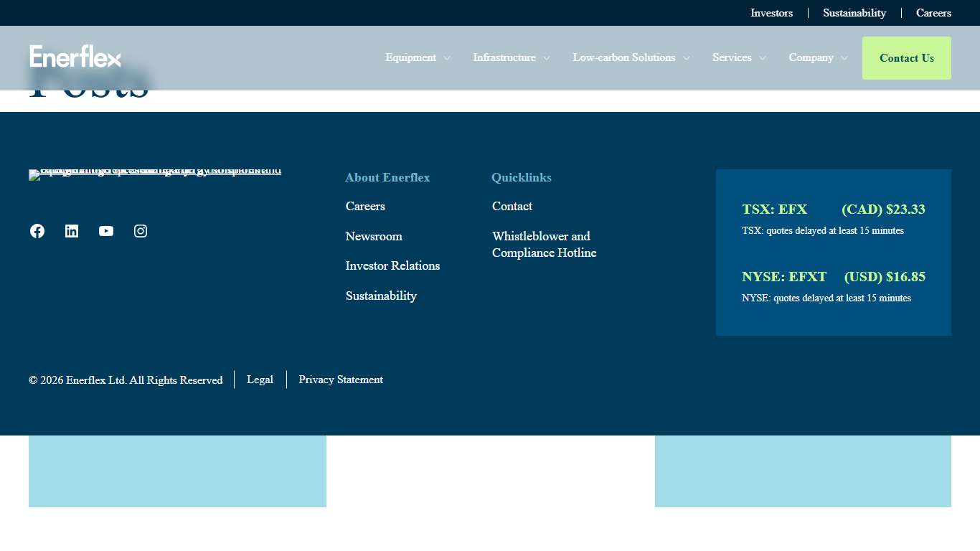The height and width of the screenshot is (551, 980).
Task: Click the Legal footer link
Action: pos(260,380)
